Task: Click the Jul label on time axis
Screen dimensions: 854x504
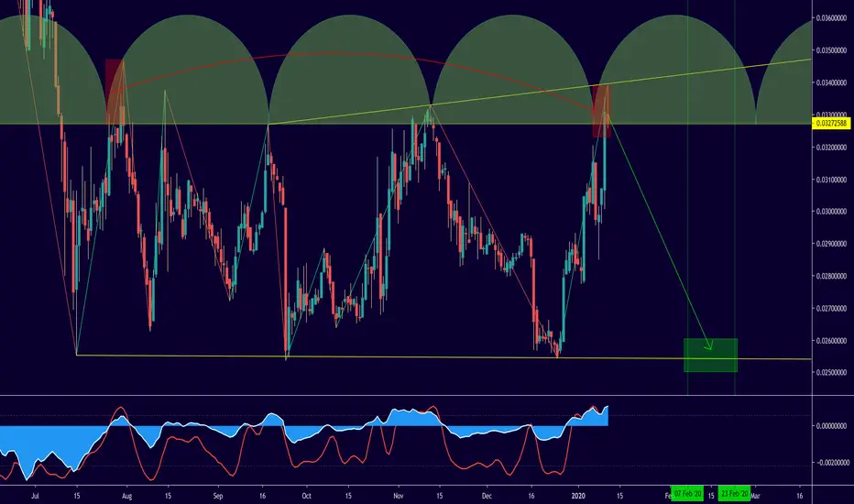Action: (x=36, y=496)
